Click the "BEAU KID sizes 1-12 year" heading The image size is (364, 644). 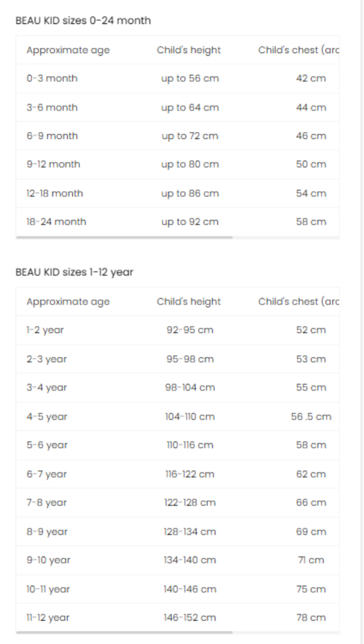(74, 272)
